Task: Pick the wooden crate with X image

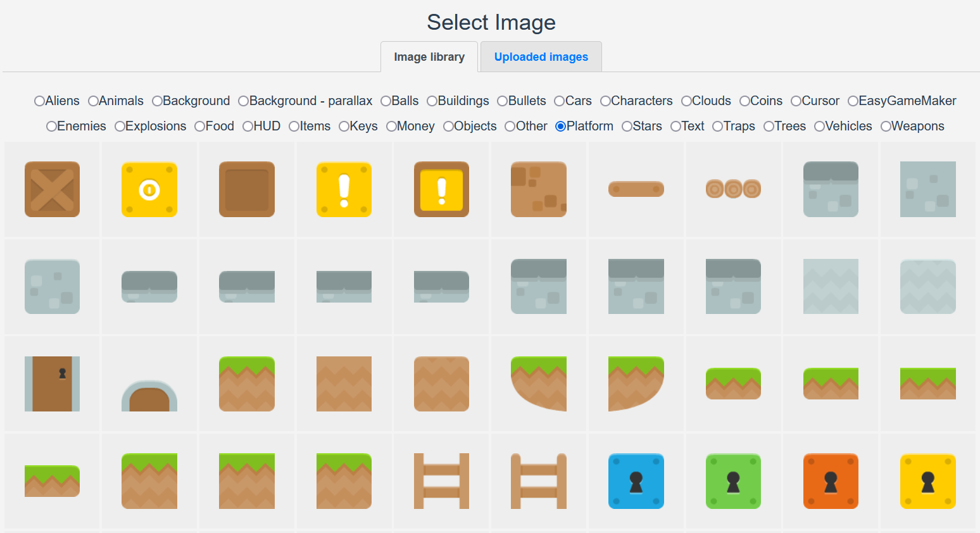Action: (52, 189)
